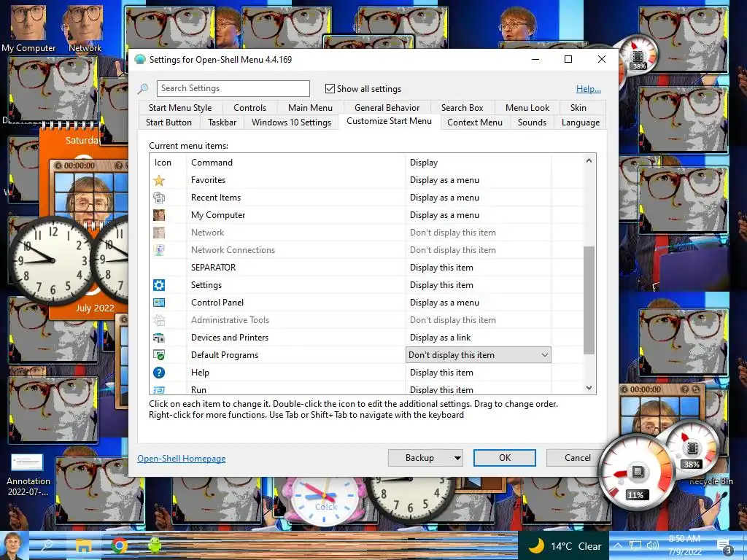The image size is (747, 560).
Task: Click the Network Connections row icon
Action: click(158, 250)
